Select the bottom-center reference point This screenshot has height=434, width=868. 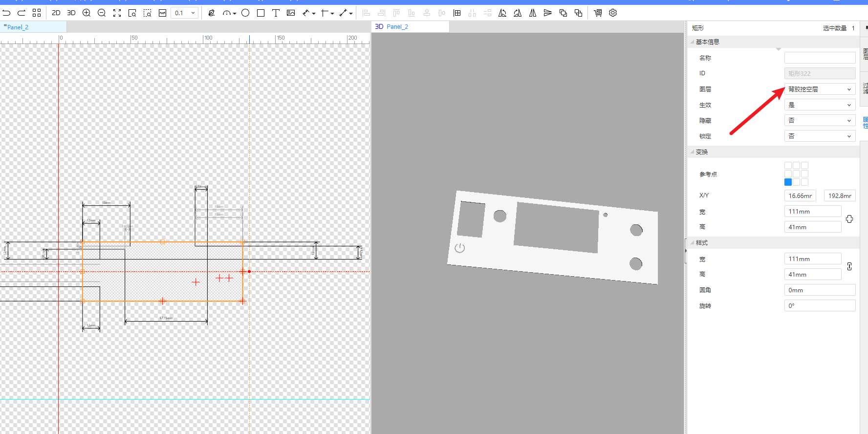pos(796,182)
